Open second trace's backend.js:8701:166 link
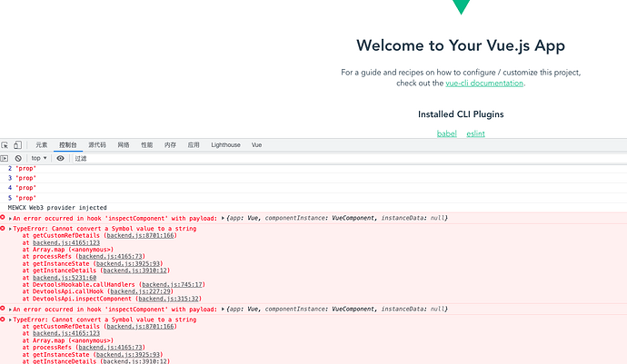627x364 pixels. coord(140,327)
